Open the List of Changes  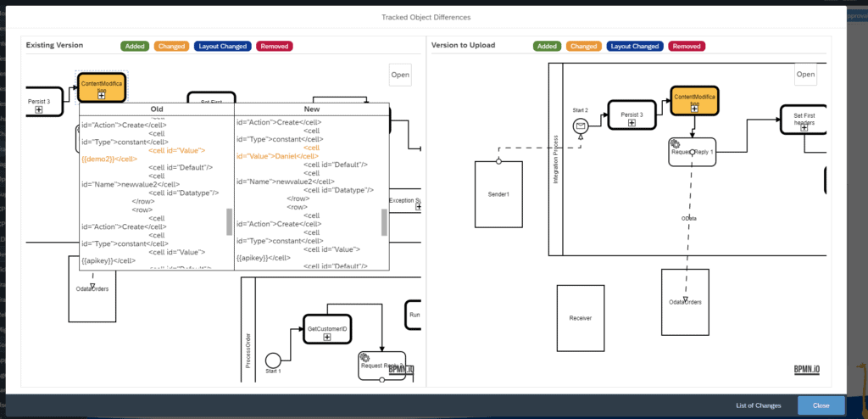[x=759, y=405]
